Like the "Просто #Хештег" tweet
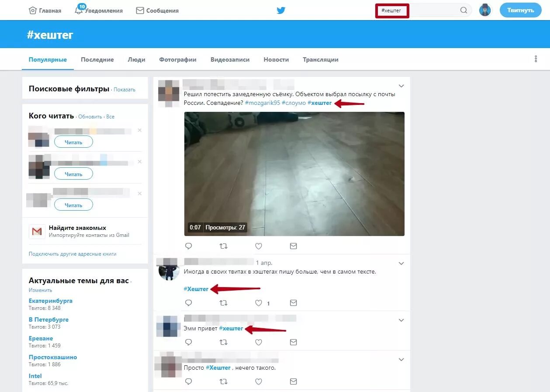Screen dimensions: 550x392 pyautogui.click(x=258, y=382)
